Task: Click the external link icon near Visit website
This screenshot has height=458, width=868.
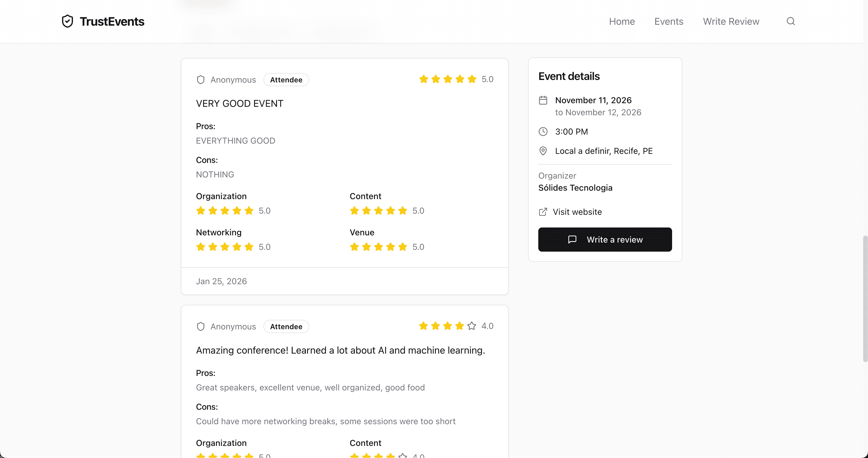Action: point(543,212)
